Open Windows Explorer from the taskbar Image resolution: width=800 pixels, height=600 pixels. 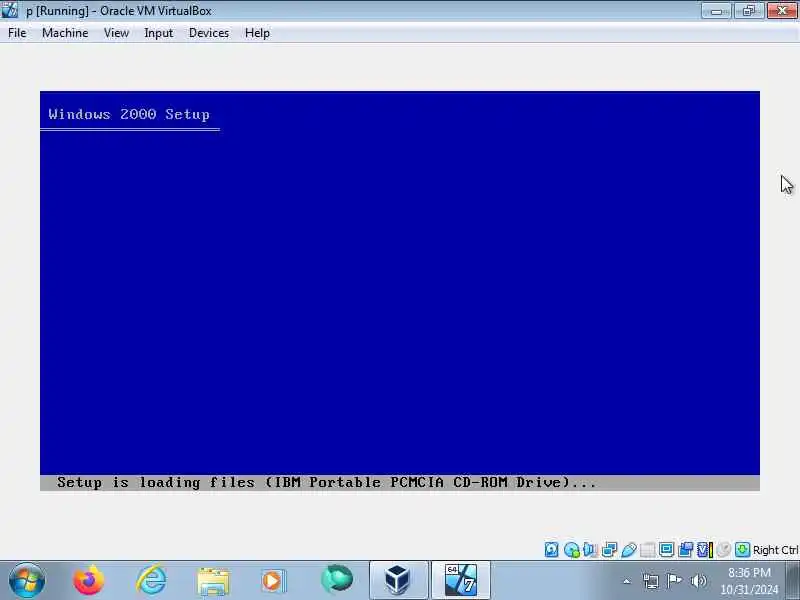click(x=213, y=581)
